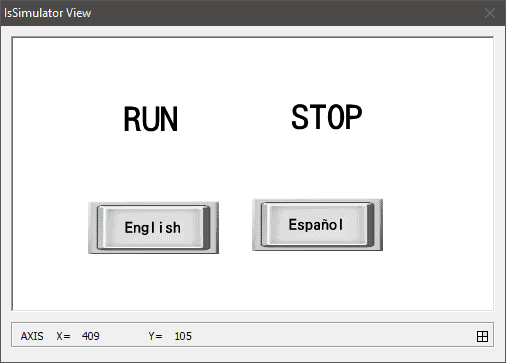This screenshot has width=506, height=363.
Task: Close the IsSimulator View window
Action: 490,13
